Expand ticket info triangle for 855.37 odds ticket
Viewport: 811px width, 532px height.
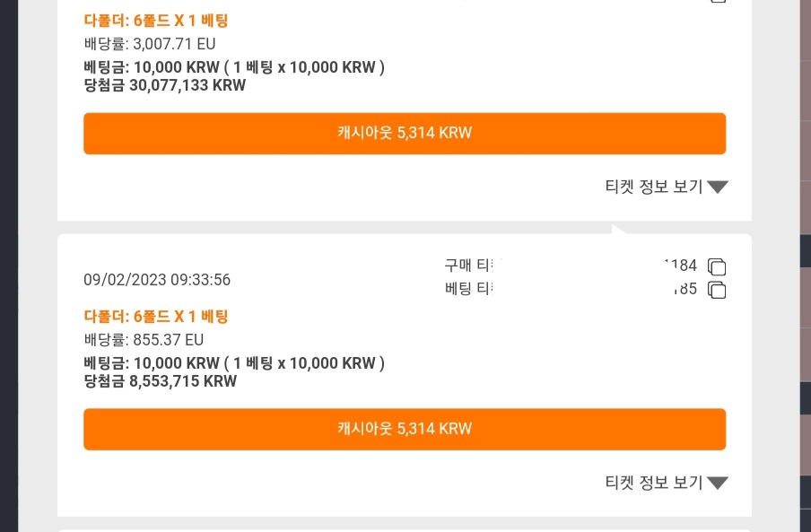718,483
